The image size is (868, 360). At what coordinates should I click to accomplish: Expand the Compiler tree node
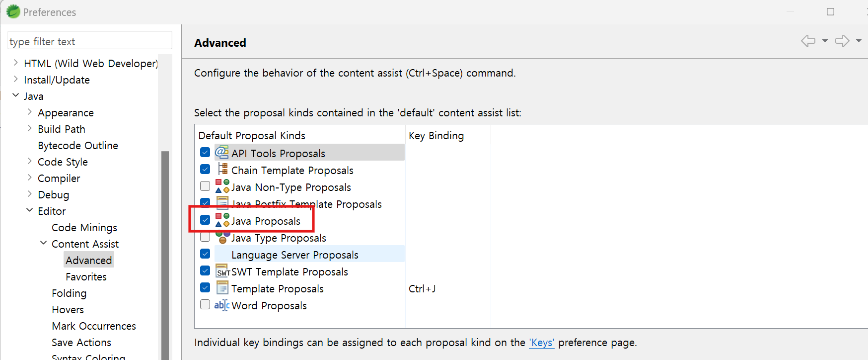coord(30,178)
